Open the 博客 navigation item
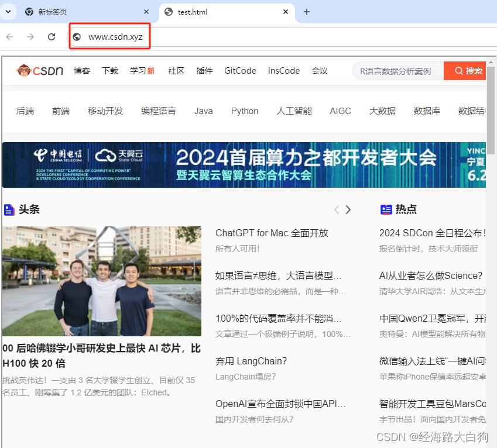 [x=82, y=71]
